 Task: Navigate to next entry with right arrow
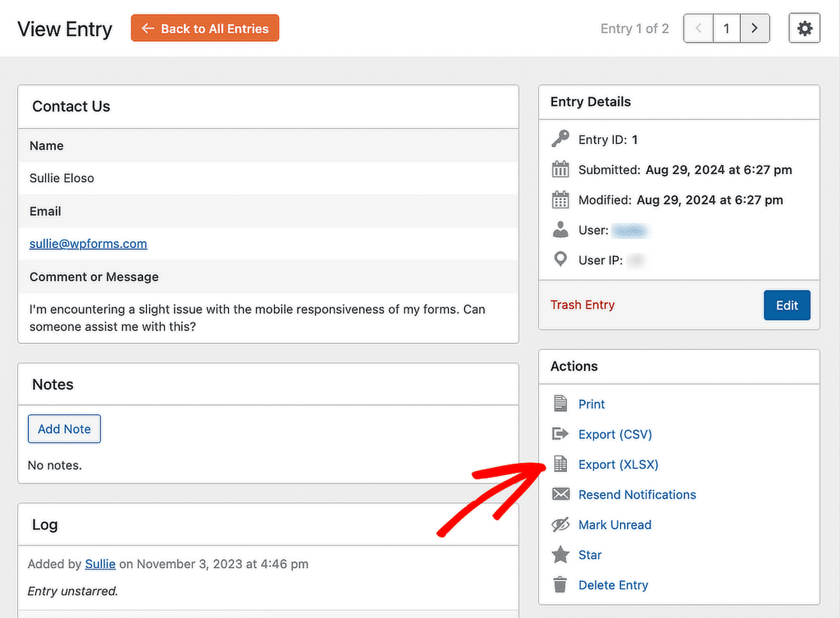(x=754, y=28)
